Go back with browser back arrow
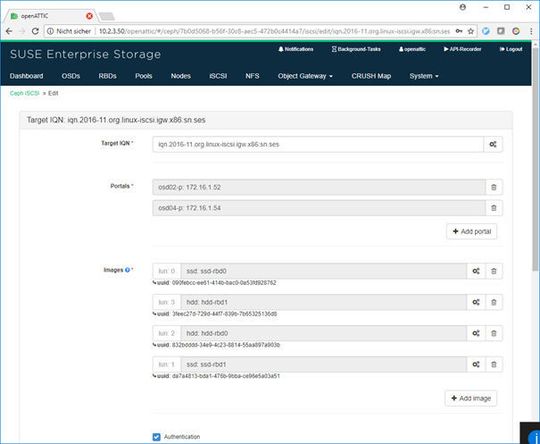The width and height of the screenshot is (540, 444). pos(9,31)
